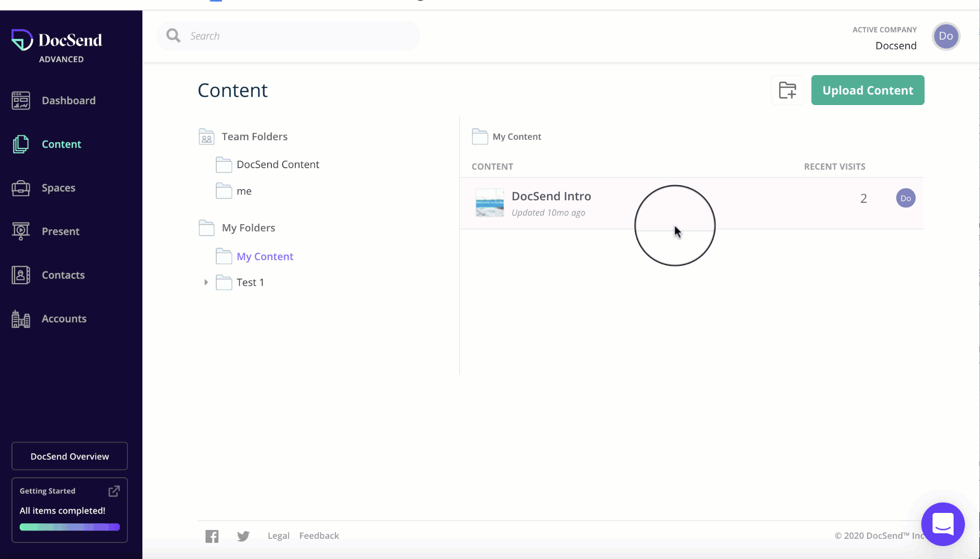This screenshot has width=980, height=559.
Task: Click the RECENT VISITS column header
Action: tap(835, 167)
